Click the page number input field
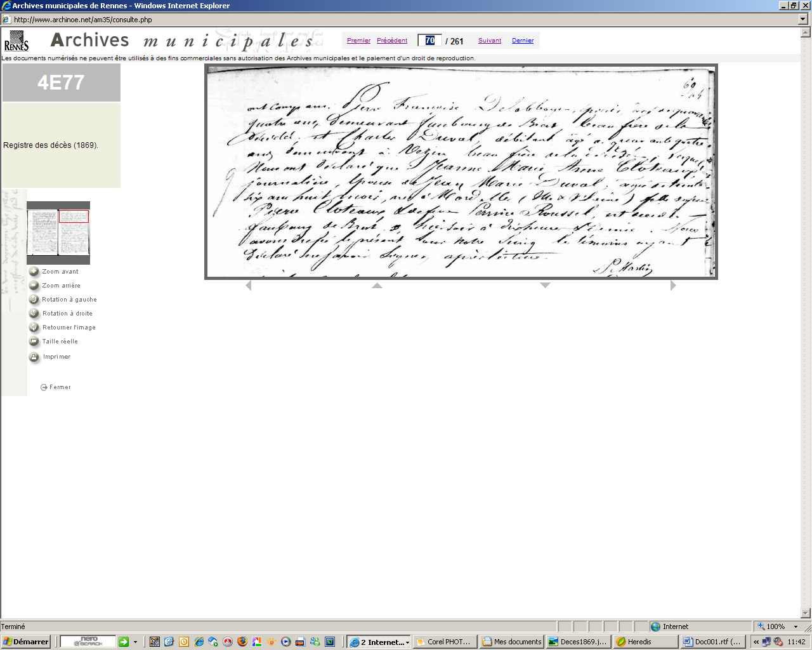 click(429, 41)
